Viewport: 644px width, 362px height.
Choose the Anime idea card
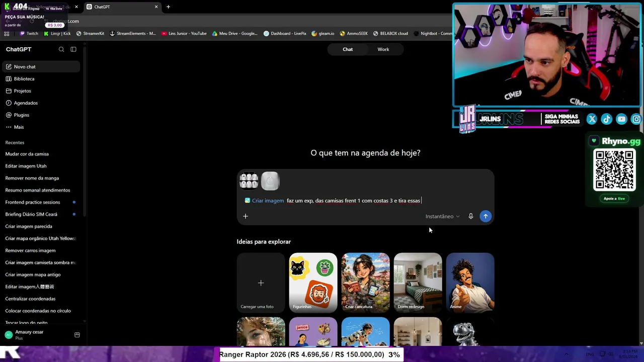[470, 283]
